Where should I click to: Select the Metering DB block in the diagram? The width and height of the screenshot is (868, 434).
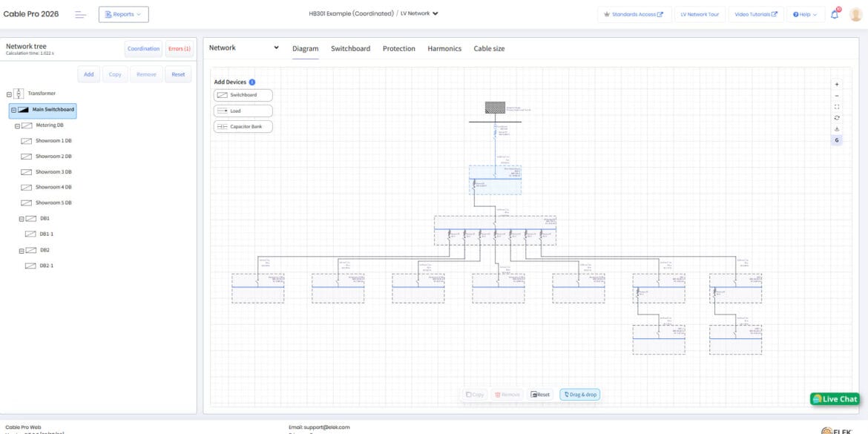[495, 230]
